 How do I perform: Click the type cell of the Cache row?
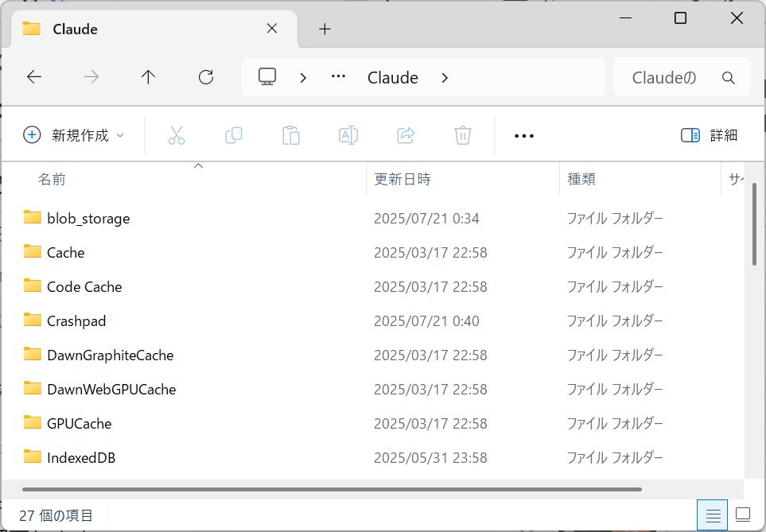tap(615, 253)
